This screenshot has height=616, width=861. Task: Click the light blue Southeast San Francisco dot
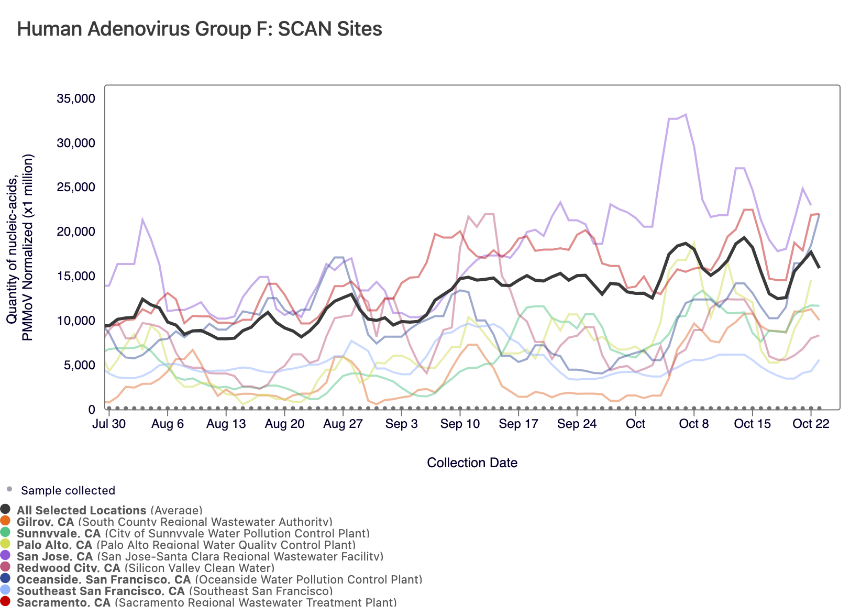pyautogui.click(x=6, y=590)
